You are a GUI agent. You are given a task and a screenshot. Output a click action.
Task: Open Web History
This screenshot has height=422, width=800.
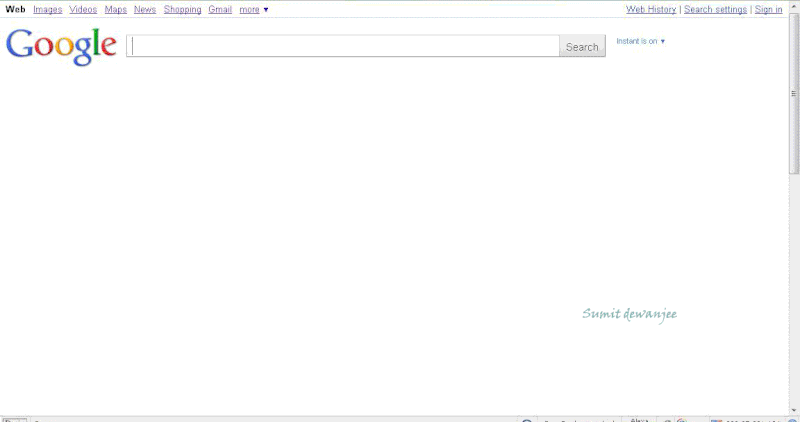point(651,9)
